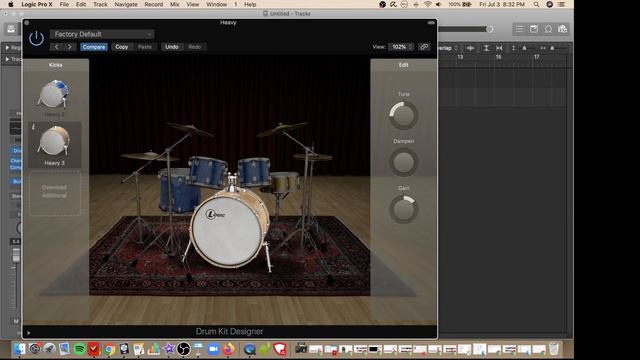Viewport: 640px width, 360px height.
Task: Open the Note Pads in Logic toolbar
Action: coord(533,29)
